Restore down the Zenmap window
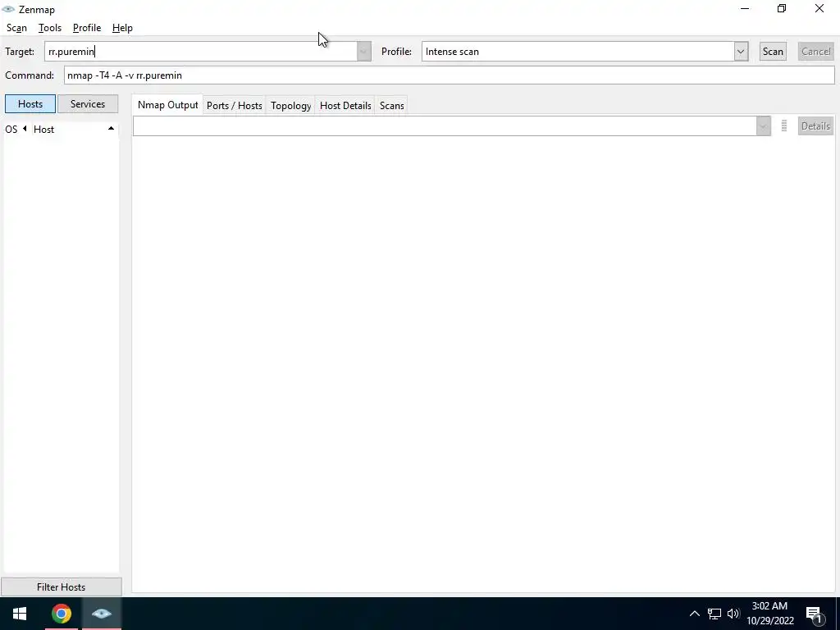 click(x=782, y=8)
